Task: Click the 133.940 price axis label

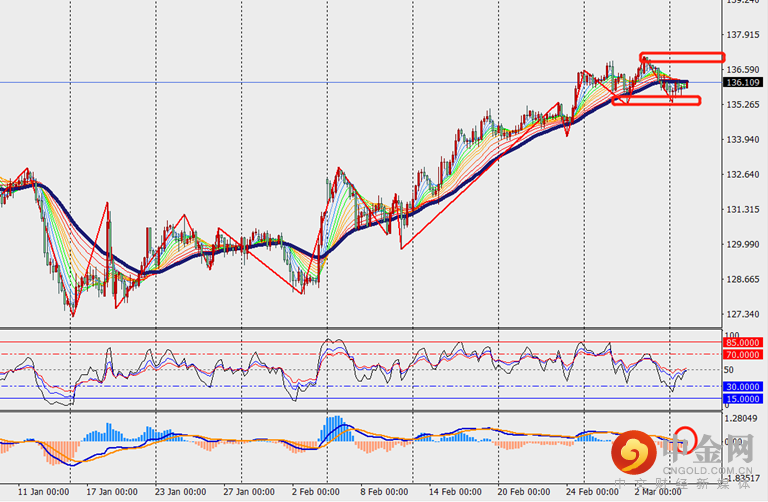Action: (744, 140)
